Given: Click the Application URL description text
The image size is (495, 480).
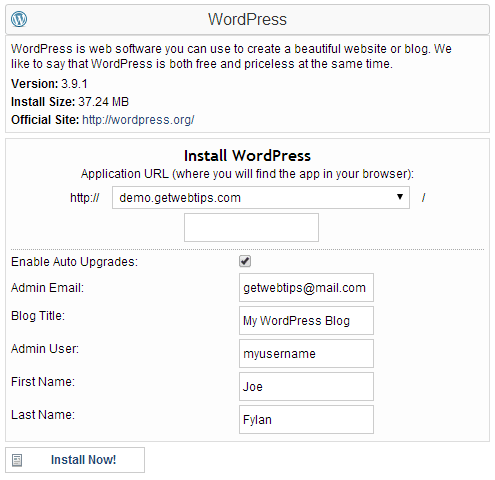Looking at the screenshot, I should click(x=247, y=174).
